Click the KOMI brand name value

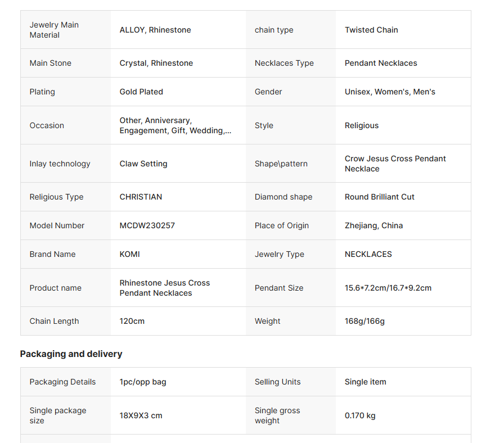tap(130, 254)
